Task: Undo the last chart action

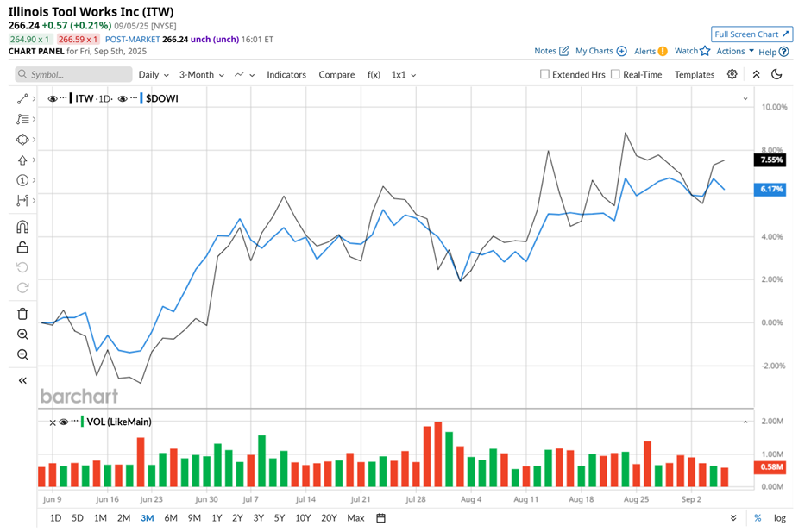Action: (22, 267)
